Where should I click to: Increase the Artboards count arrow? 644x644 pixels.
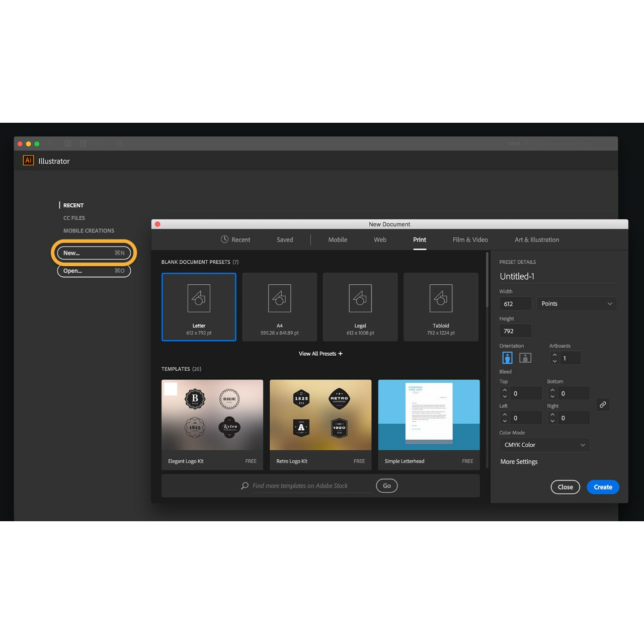pos(554,355)
